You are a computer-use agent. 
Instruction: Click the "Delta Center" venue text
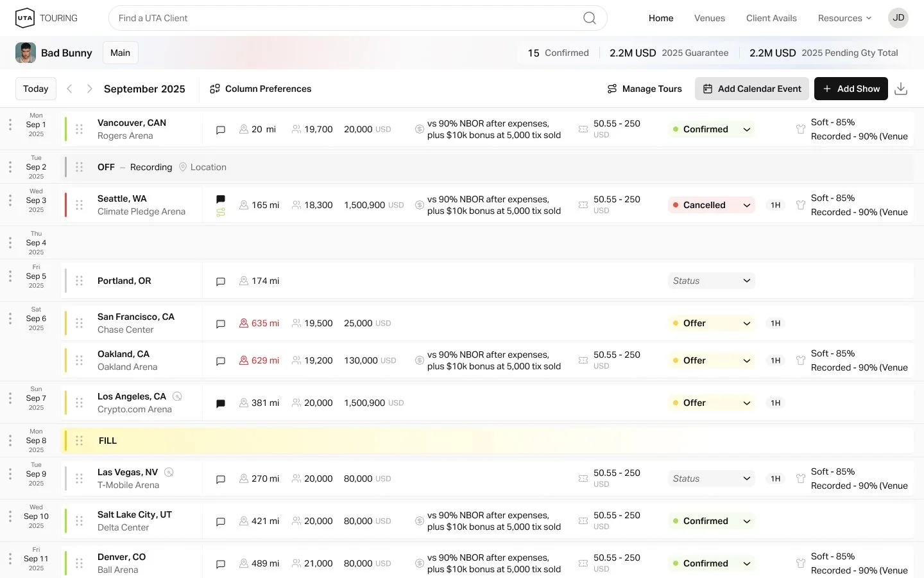123,527
